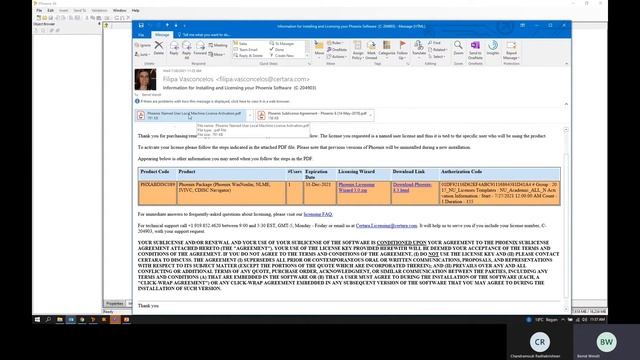The width and height of the screenshot is (640, 360).
Task: Click the Insights icon
Action: [493, 48]
